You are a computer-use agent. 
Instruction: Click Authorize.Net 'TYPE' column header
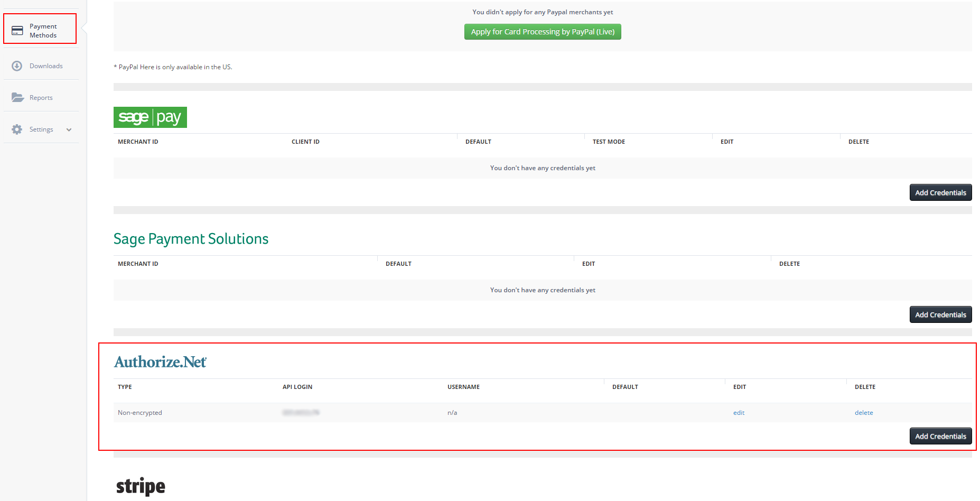coord(125,387)
